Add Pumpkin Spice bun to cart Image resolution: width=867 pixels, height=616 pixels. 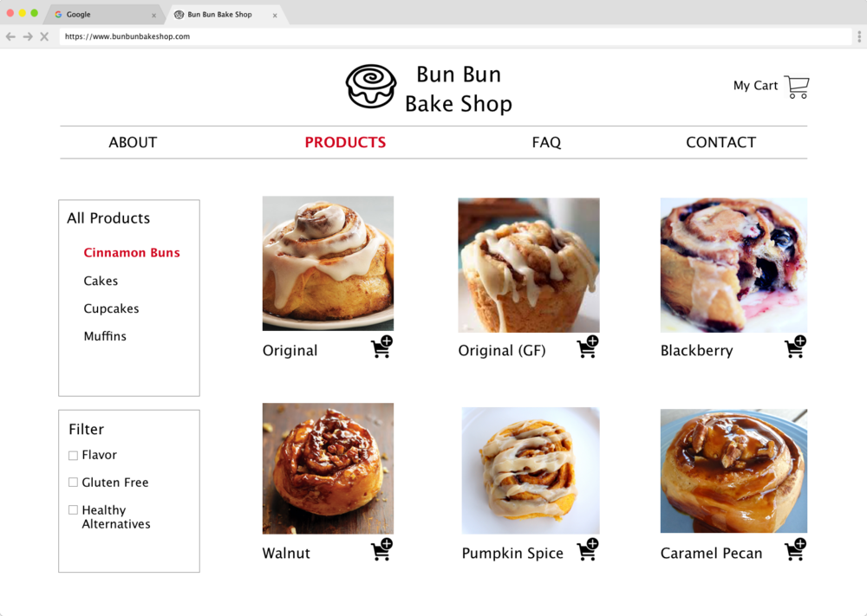tap(588, 549)
